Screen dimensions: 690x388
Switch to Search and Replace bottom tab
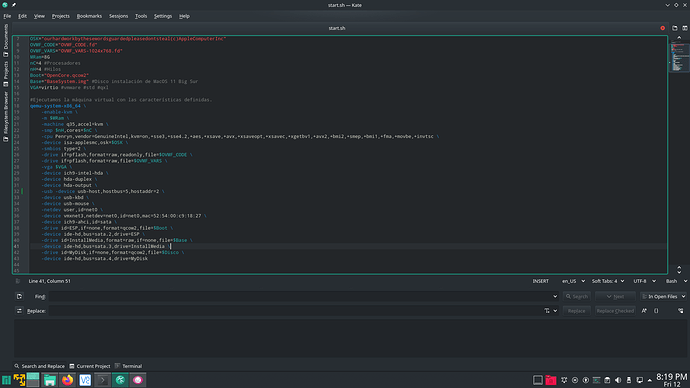pyautogui.click(x=39, y=366)
